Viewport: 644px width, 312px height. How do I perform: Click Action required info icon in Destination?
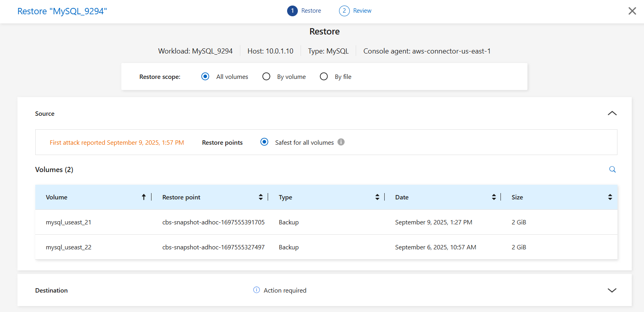coord(257,290)
